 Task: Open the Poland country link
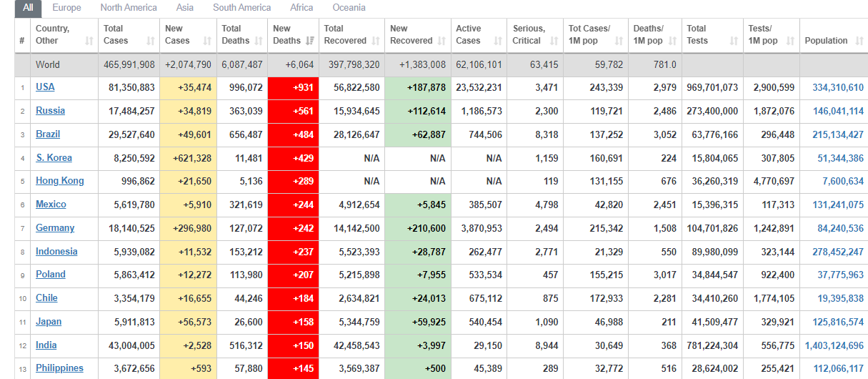pos(51,275)
